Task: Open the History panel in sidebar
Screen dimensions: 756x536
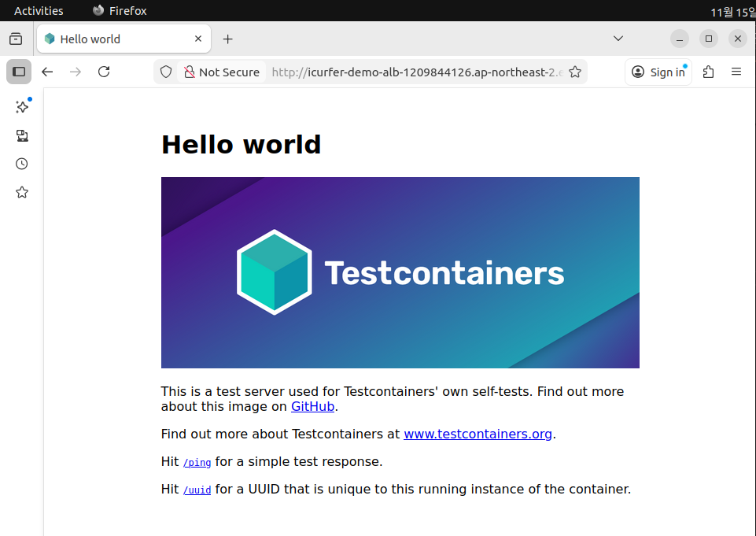Action: point(22,164)
